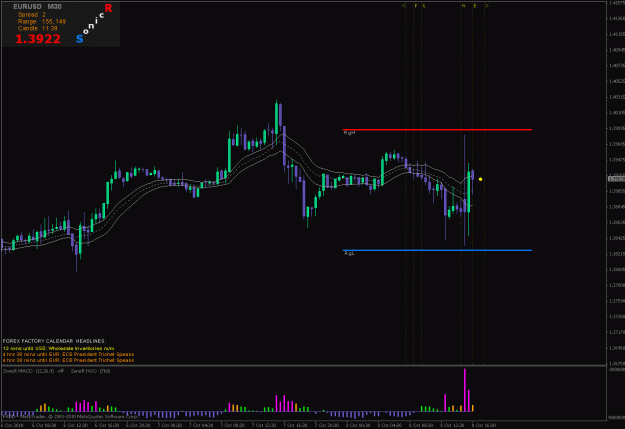Select the blue RgL range-low line

[x=437, y=250]
